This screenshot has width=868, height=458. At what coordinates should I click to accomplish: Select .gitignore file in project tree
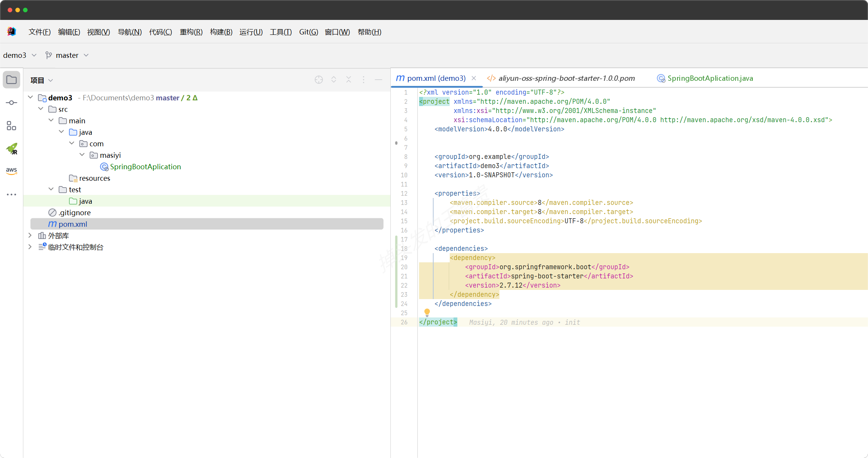point(75,213)
